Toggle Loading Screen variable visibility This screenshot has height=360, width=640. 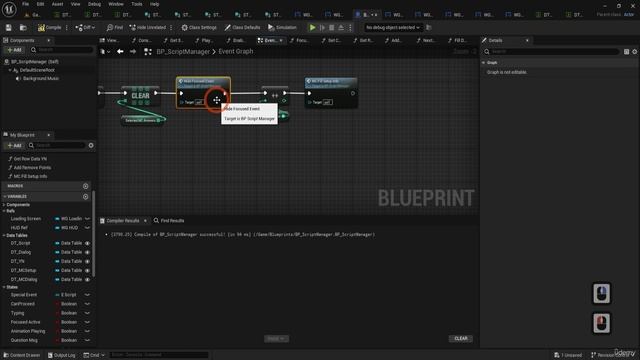[x=87, y=219]
